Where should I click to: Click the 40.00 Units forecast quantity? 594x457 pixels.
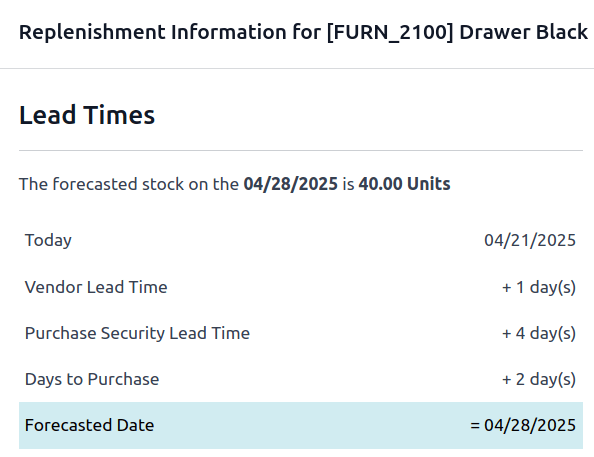405,184
